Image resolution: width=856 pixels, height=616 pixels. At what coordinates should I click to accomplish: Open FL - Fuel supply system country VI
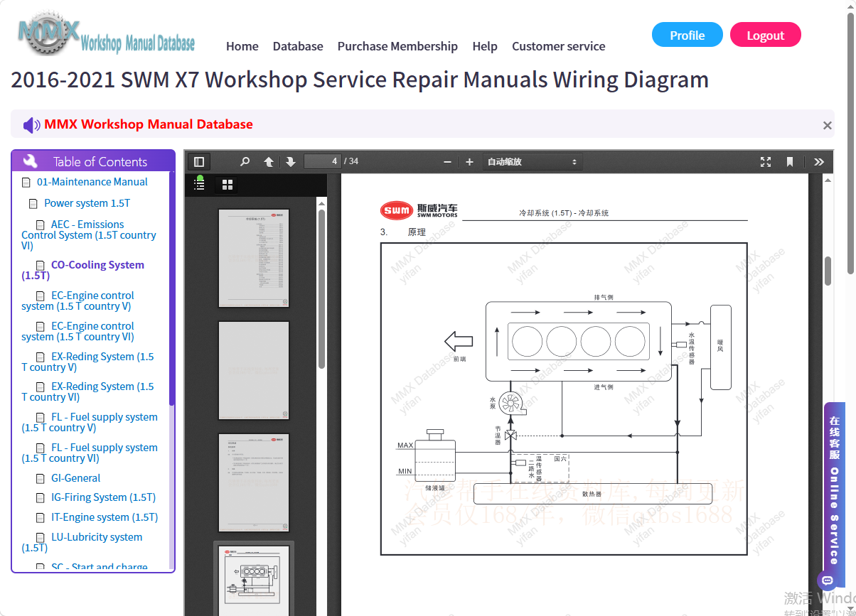[90, 453]
